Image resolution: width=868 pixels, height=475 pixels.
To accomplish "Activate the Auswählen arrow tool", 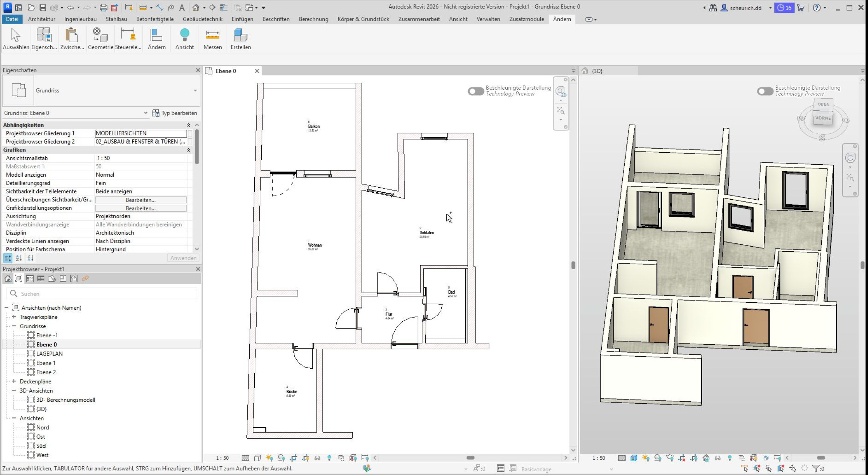I will click(x=15, y=38).
